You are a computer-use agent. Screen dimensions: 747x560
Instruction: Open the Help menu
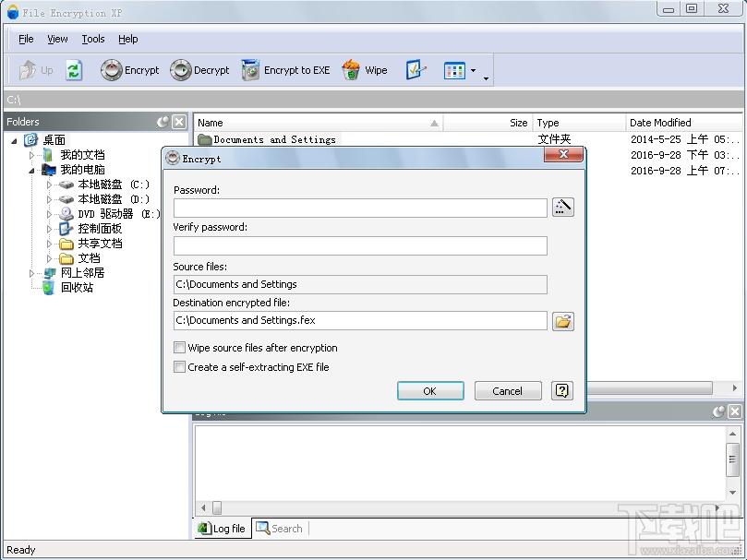[x=127, y=39]
